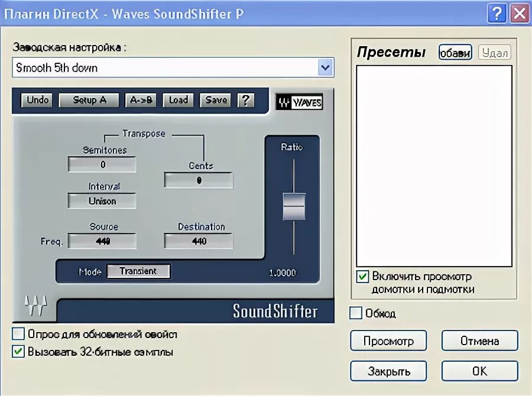Save the current preset
This screenshot has height=396, width=532.
point(215,100)
